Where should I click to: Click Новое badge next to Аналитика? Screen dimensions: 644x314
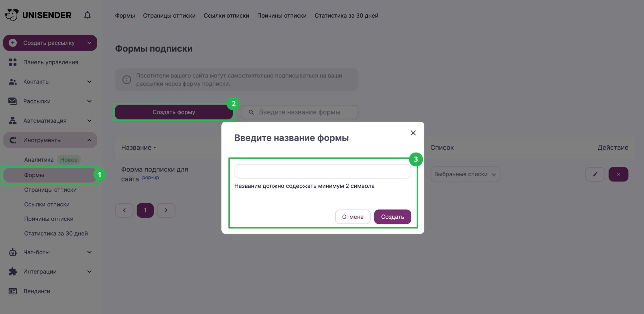pyautogui.click(x=69, y=160)
